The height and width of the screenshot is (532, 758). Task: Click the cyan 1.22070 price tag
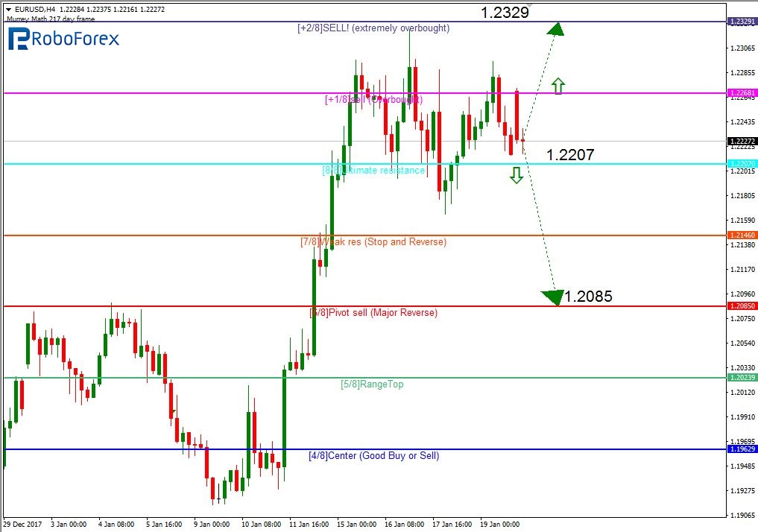[742, 164]
